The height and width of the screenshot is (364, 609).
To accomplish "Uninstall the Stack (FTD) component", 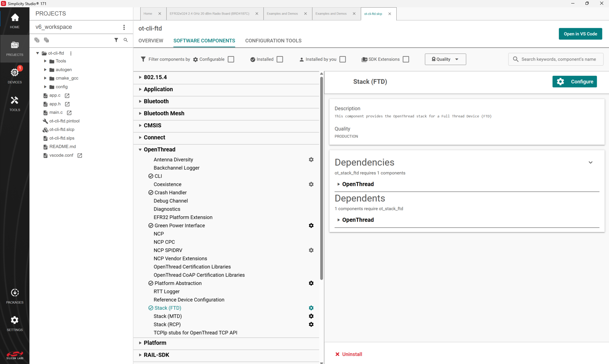I will coord(349,354).
